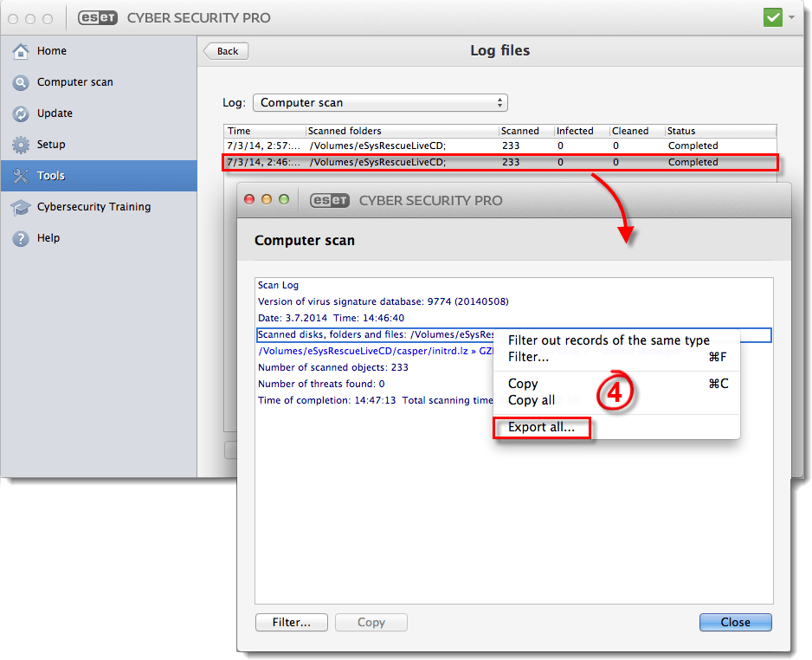Select the 'Number of threats found' line

tap(321, 384)
